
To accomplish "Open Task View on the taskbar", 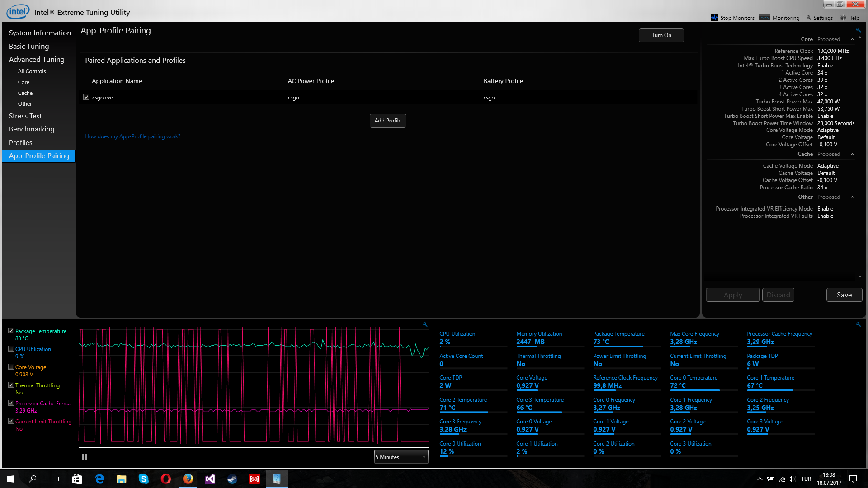I will 54,479.
